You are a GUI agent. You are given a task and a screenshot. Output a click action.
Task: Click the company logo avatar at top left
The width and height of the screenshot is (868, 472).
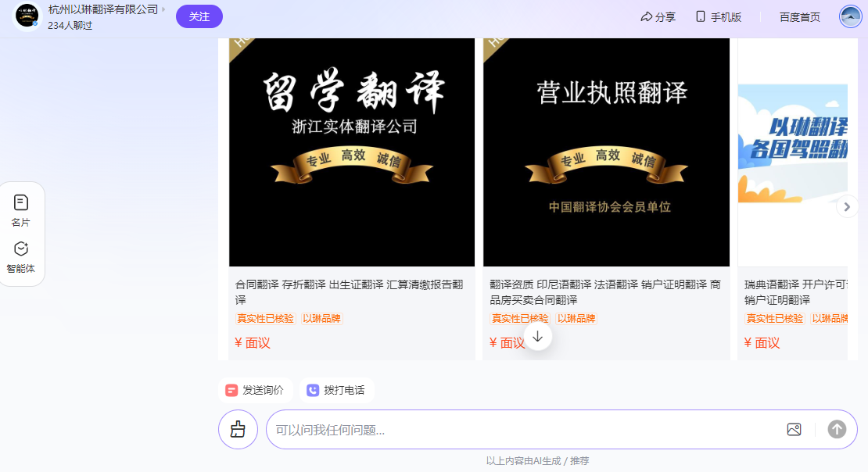coord(27,16)
